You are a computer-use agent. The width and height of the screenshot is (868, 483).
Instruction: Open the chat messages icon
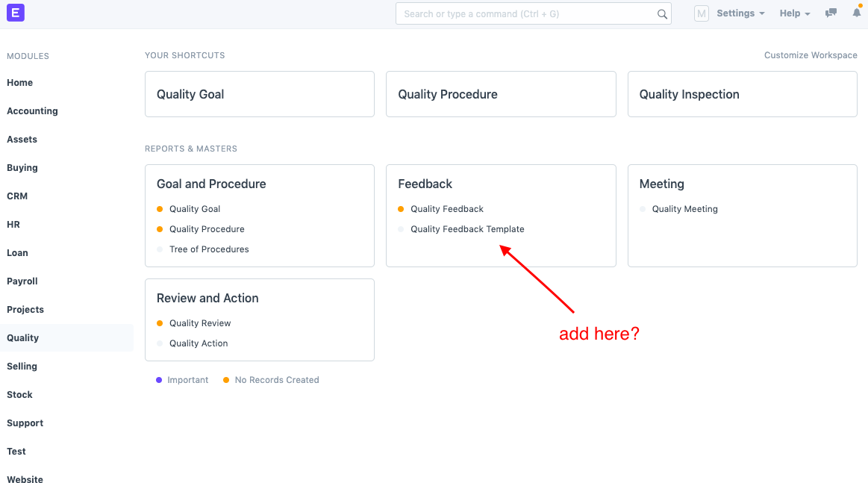(831, 13)
